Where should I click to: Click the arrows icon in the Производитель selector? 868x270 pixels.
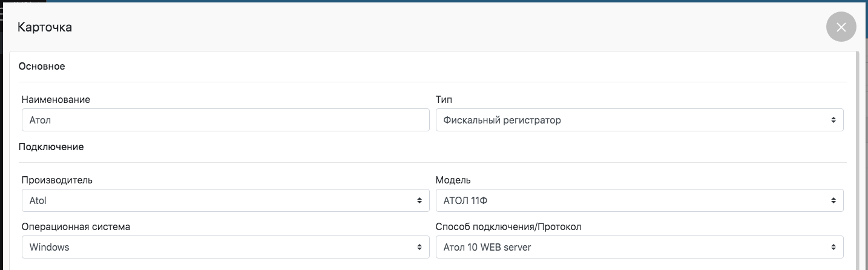coord(419,200)
